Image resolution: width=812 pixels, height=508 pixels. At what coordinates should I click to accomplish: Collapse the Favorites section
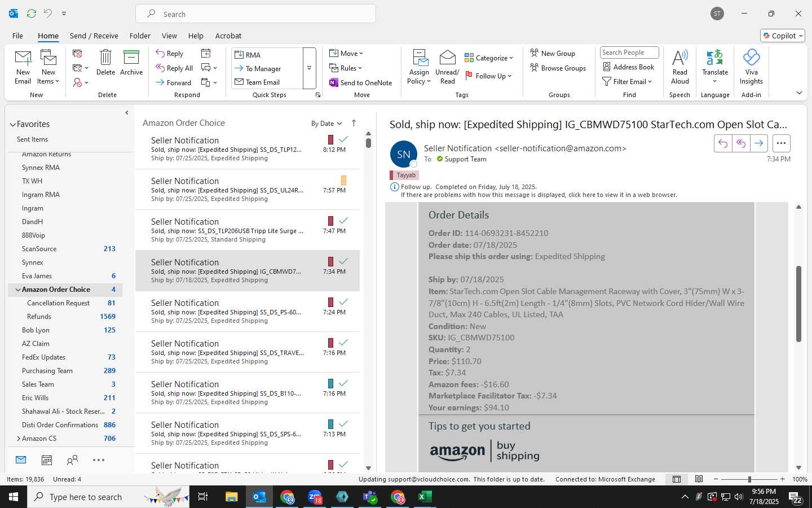[x=12, y=125]
